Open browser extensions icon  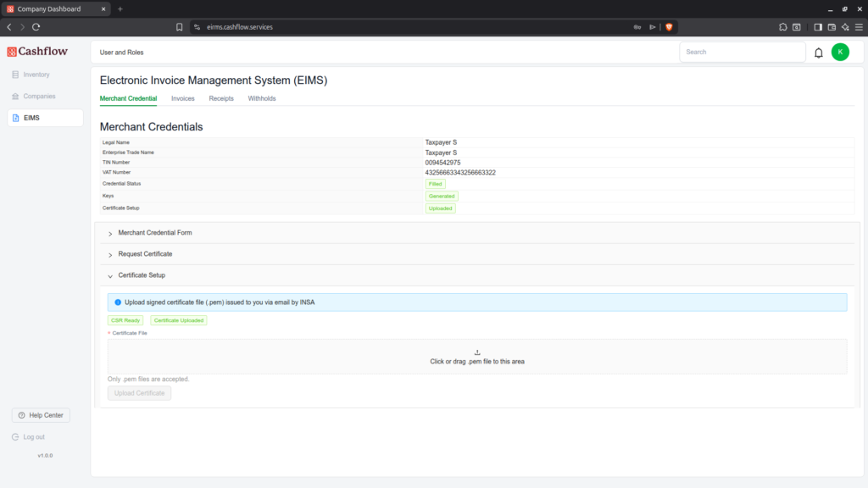(x=782, y=27)
